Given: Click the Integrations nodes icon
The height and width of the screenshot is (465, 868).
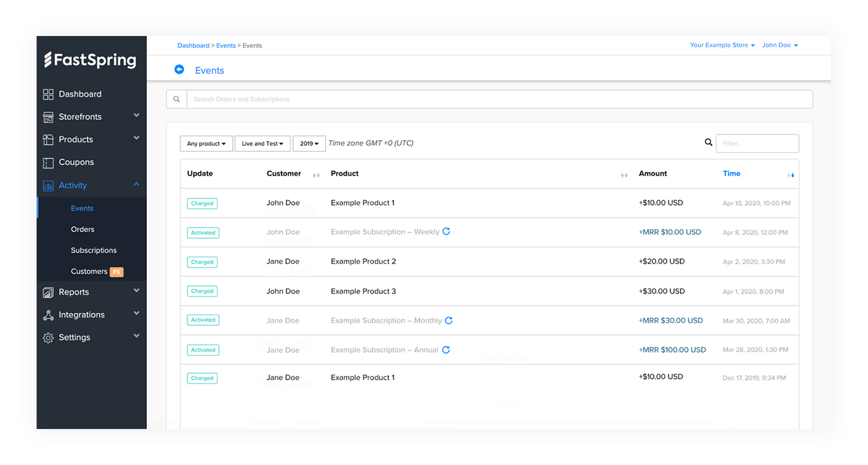Looking at the screenshot, I should click(48, 315).
